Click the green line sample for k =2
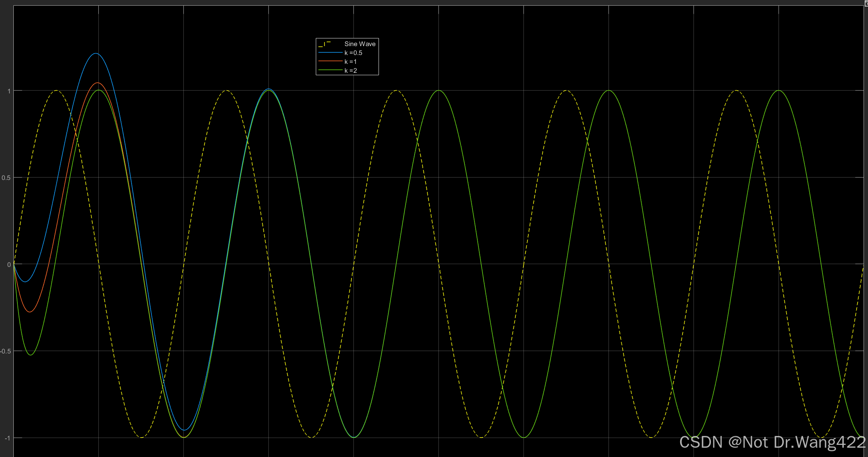868x457 pixels. (330, 70)
